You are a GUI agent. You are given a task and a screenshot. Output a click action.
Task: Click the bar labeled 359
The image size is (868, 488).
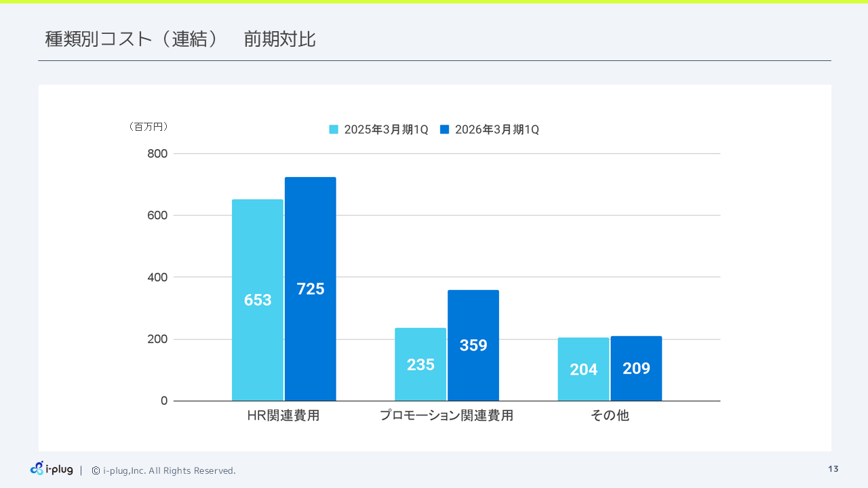473,345
